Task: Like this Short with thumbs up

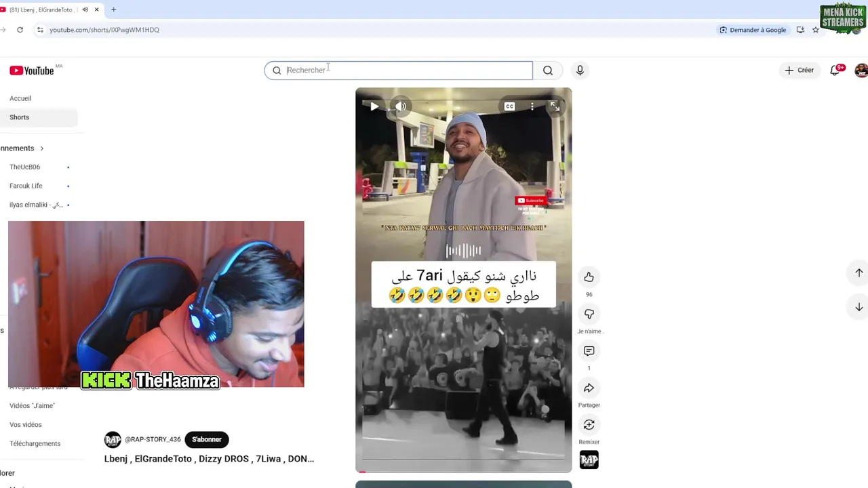Action: point(589,277)
